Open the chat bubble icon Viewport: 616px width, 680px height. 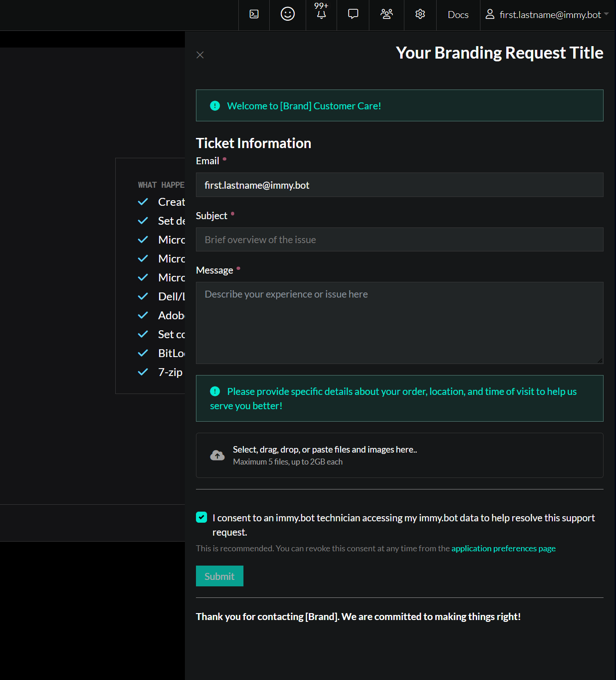pyautogui.click(x=353, y=14)
